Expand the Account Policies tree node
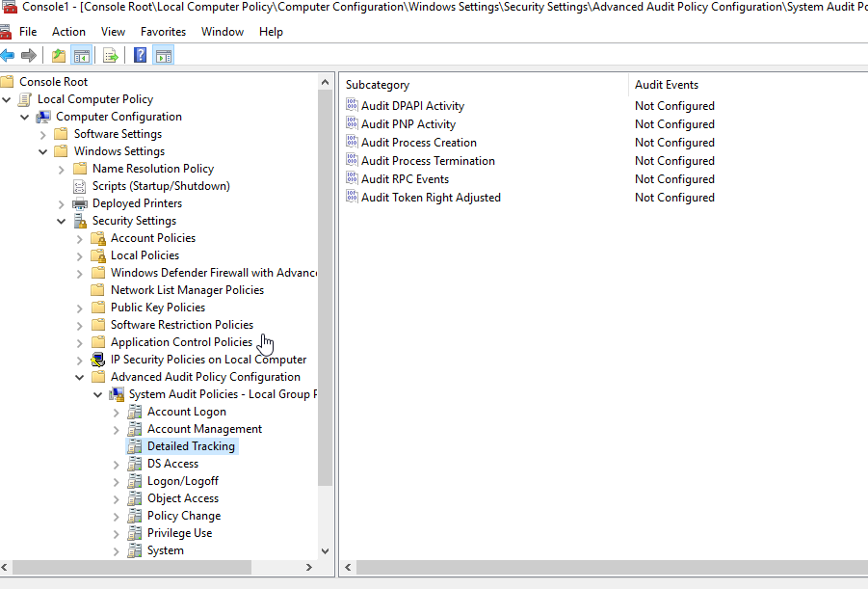Image resolution: width=868 pixels, height=589 pixels. tap(80, 238)
